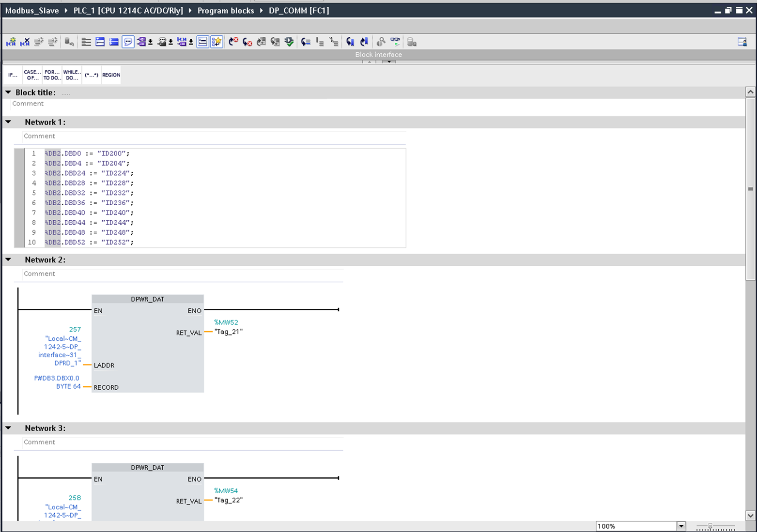Collapse Network 3
757x532 pixels.
[8, 428]
